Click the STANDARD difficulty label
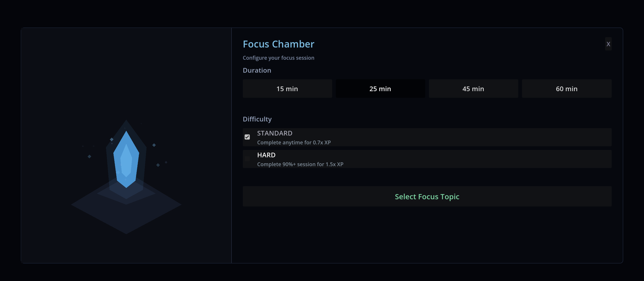Viewport: 644px width, 281px height. click(274, 133)
